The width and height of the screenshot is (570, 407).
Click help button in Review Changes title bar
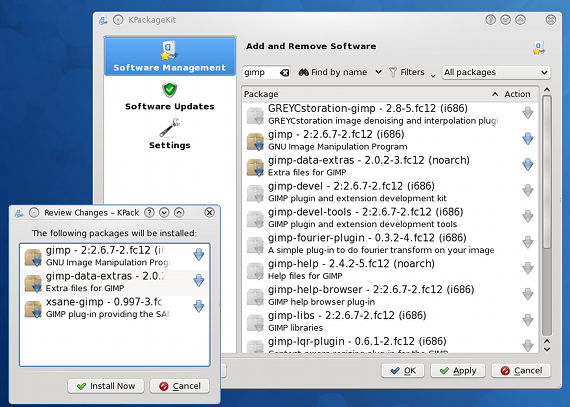149,213
